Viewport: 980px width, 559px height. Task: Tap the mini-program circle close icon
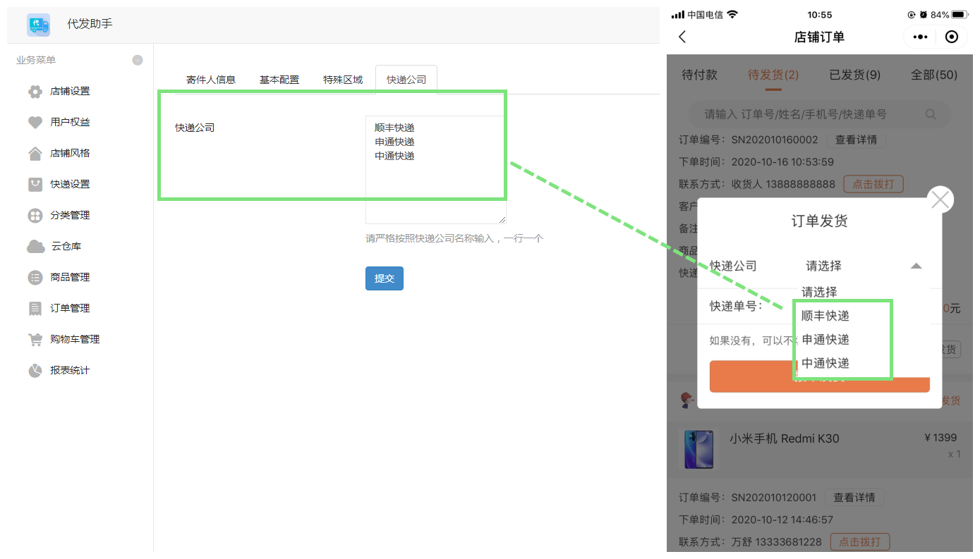tap(952, 37)
